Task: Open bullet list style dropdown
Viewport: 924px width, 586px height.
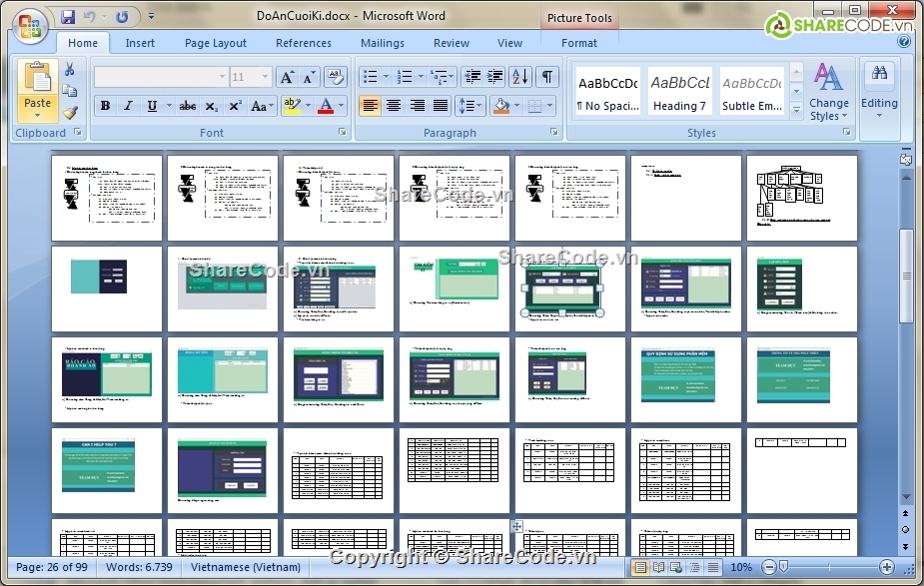Action: tap(386, 77)
